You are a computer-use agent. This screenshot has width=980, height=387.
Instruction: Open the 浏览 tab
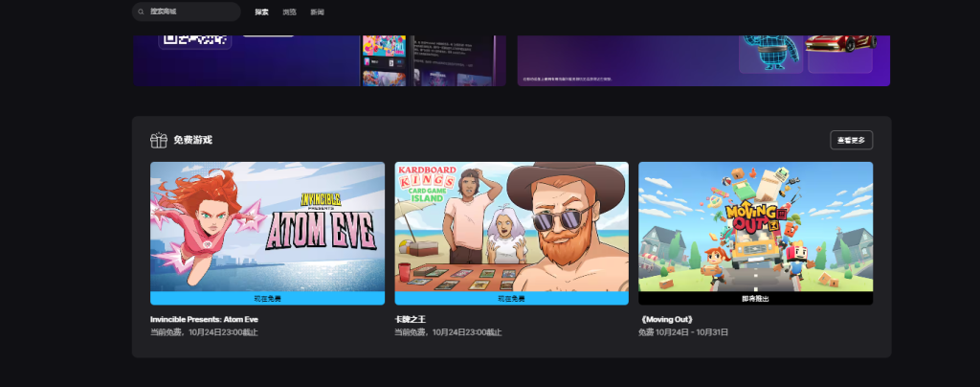pyautogui.click(x=289, y=11)
